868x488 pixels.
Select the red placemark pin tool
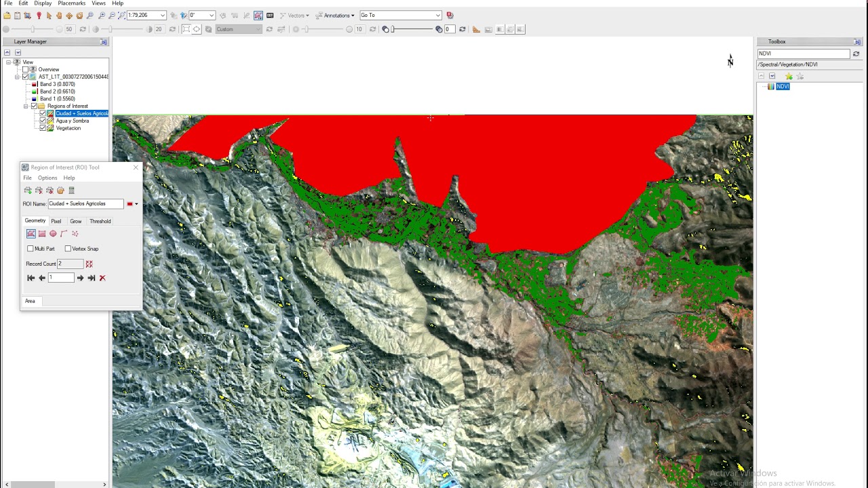(x=39, y=16)
